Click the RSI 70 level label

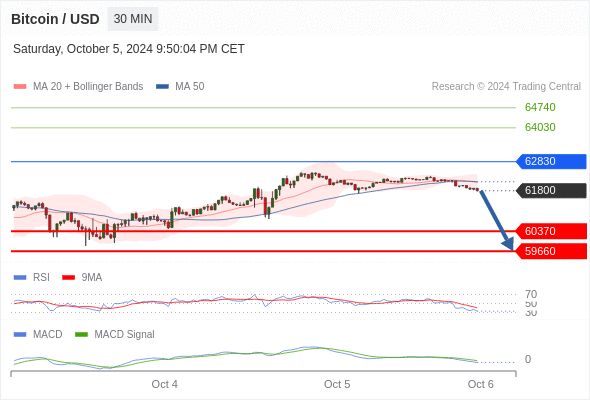pyautogui.click(x=531, y=294)
